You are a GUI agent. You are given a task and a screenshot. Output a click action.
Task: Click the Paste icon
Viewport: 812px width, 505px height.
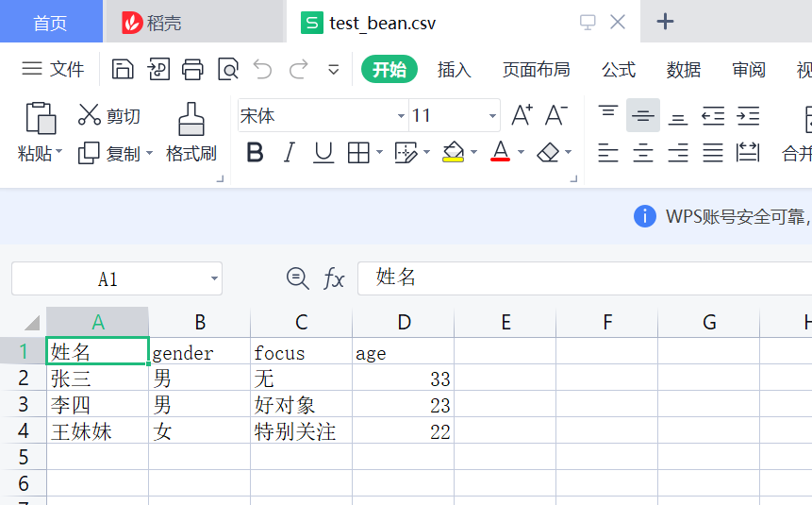41,118
